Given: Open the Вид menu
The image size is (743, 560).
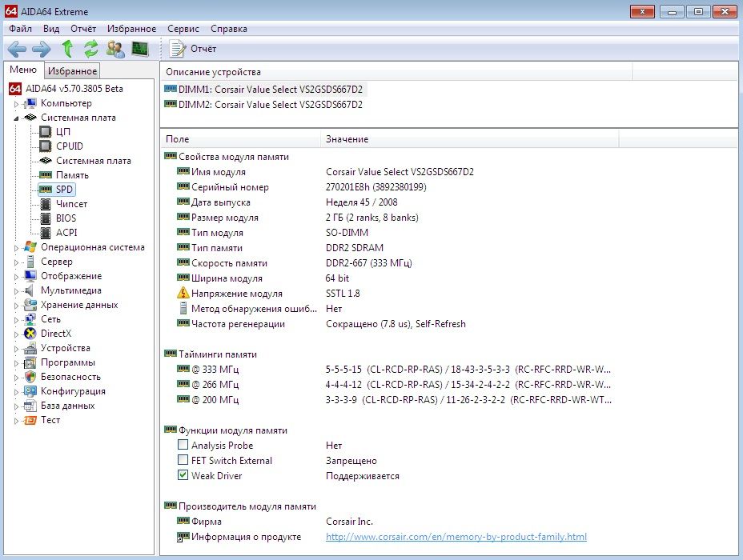Looking at the screenshot, I should 51,29.
